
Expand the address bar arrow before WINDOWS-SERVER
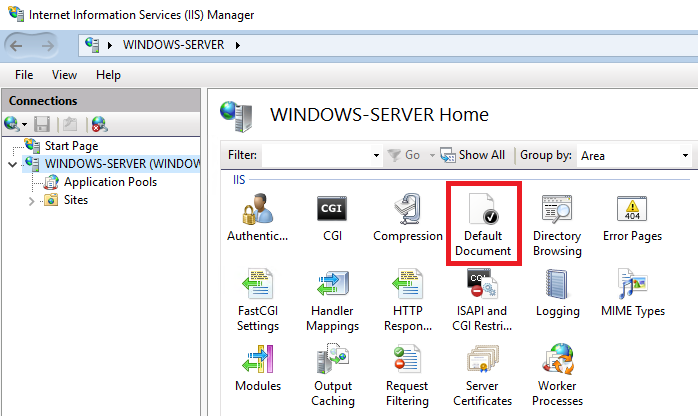click(x=110, y=45)
